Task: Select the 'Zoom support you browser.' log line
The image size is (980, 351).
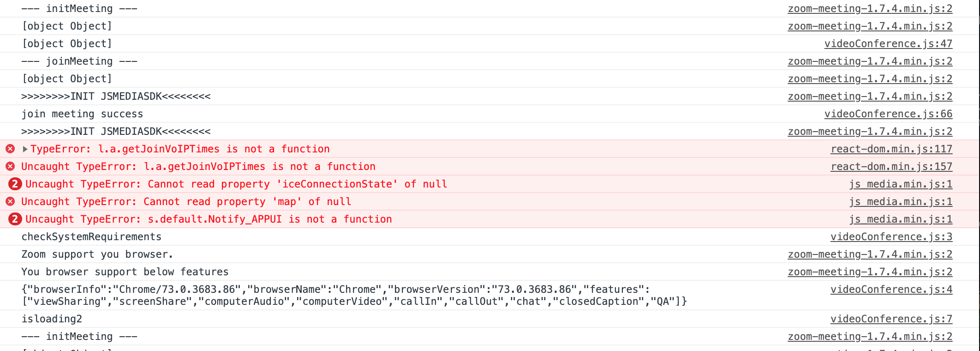Action: point(97,254)
